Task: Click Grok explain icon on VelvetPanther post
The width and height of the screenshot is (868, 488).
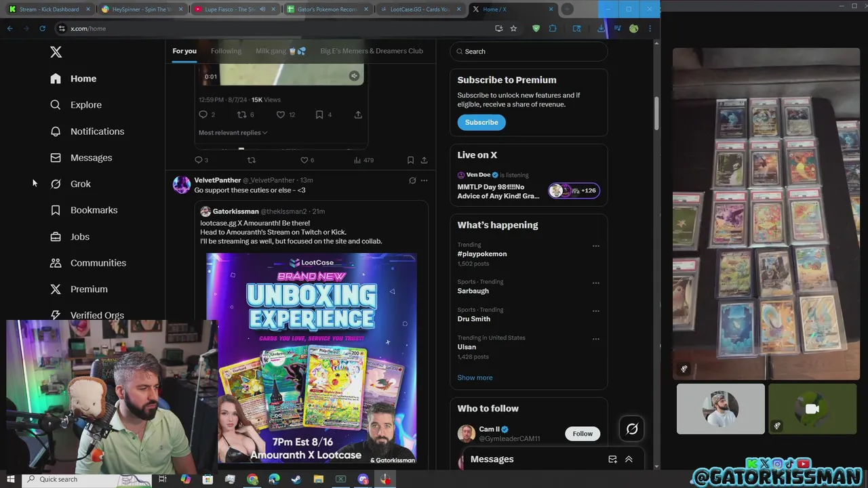Action: [412, 180]
